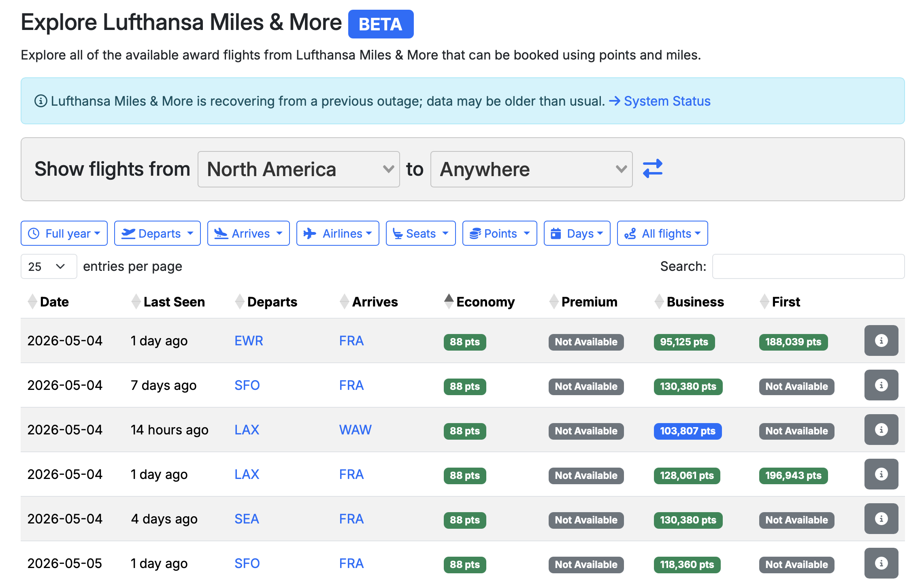This screenshot has width=924, height=583.
Task: Open the Airlines filter dropdown
Action: (x=338, y=233)
